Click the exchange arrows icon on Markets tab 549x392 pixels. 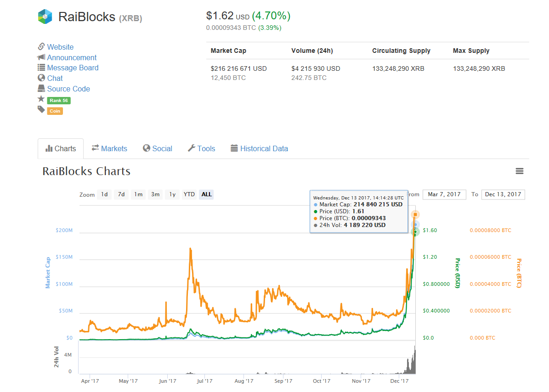[x=95, y=148]
